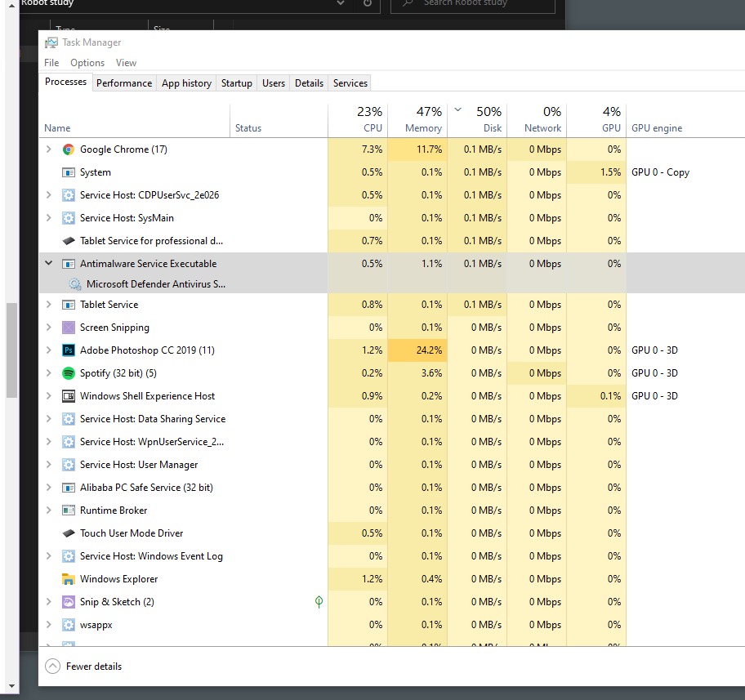Expand the Snip & Sketch (2) group

pos(48,602)
